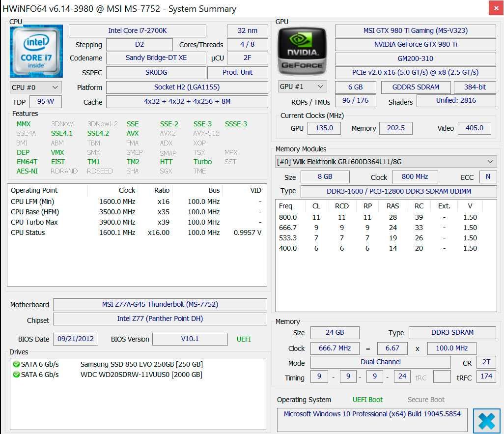Click the MSI Z77A-G45 Thunderbolt motherboard field

click(x=160, y=304)
